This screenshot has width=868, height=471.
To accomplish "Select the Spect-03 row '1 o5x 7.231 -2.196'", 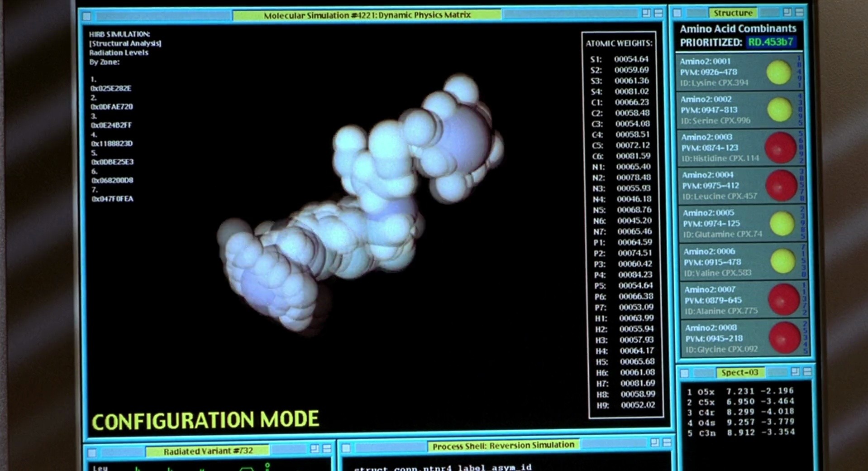I will point(740,391).
